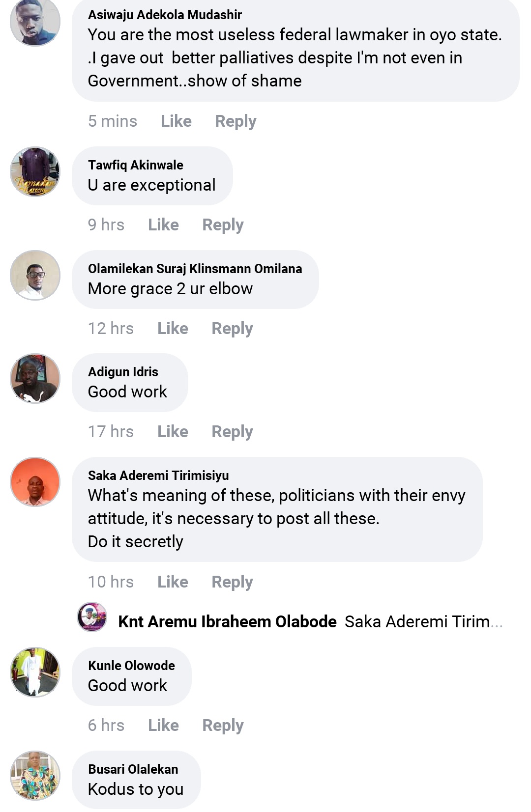Like Asiwaju Adekola Mudashir's comment
531x812 pixels.
[x=176, y=121]
